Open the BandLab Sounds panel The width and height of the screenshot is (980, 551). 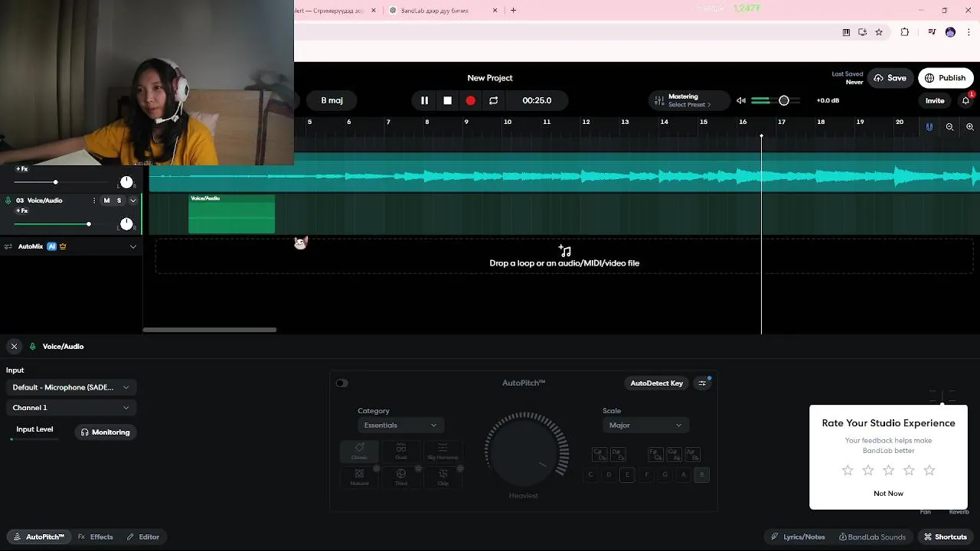pyautogui.click(x=872, y=537)
